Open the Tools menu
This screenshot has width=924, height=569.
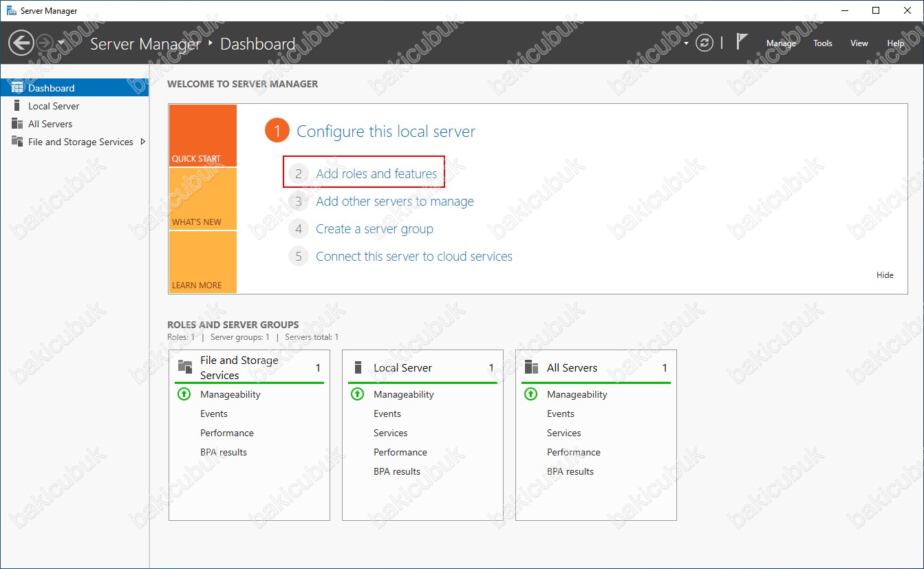pyautogui.click(x=823, y=43)
